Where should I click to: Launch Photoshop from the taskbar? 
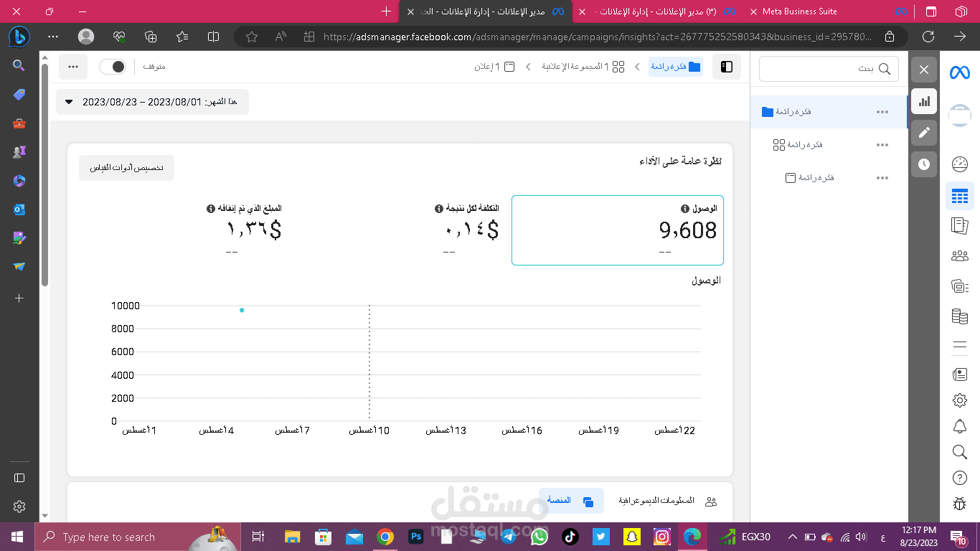tap(416, 537)
